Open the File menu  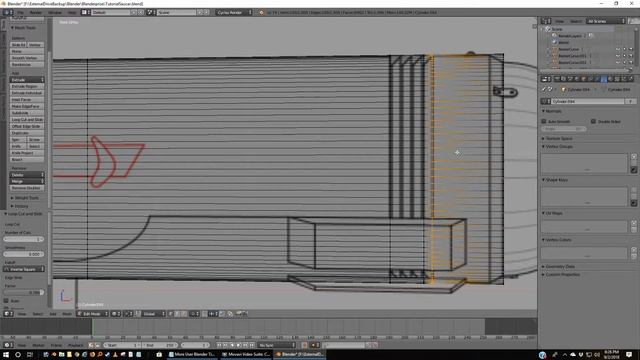coord(20,12)
